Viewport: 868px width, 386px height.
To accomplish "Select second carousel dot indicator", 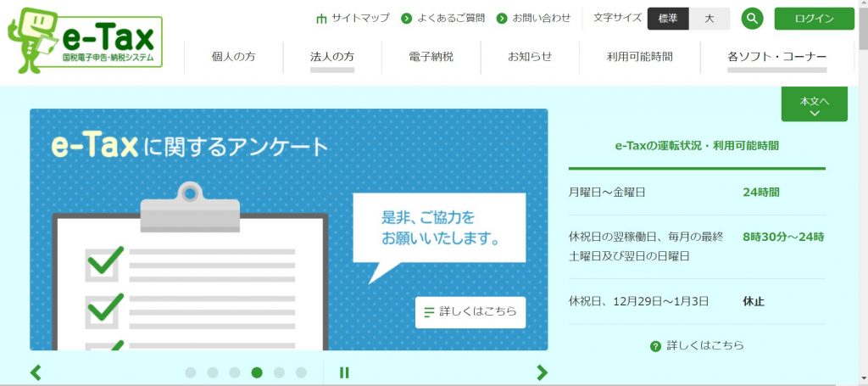I will [213, 372].
